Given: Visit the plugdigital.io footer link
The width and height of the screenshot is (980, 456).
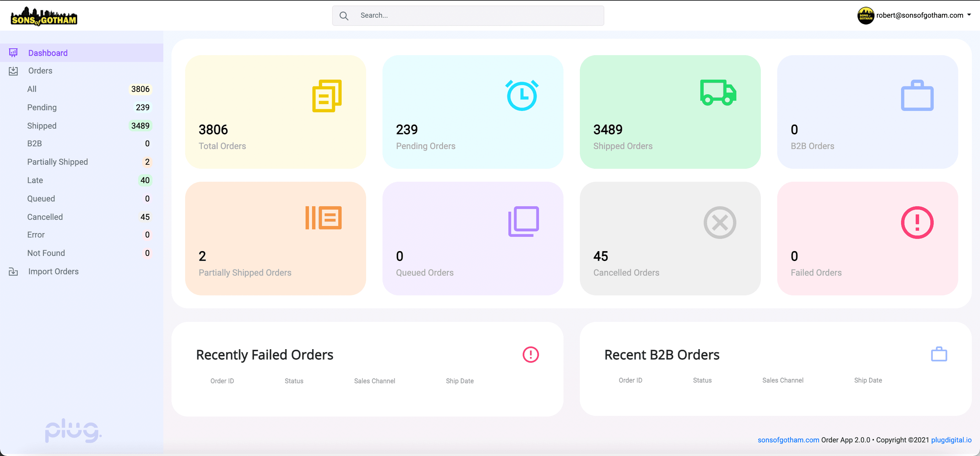Looking at the screenshot, I should point(951,440).
